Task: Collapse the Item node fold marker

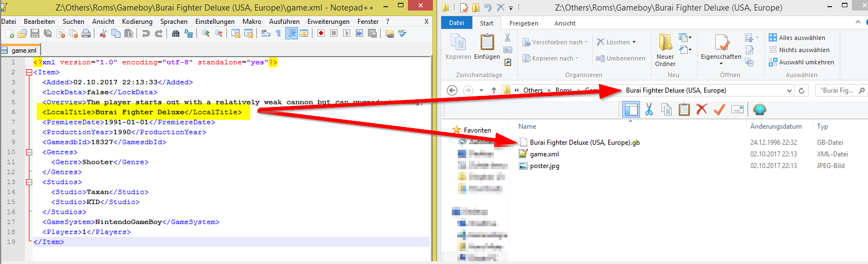Action: pos(28,72)
